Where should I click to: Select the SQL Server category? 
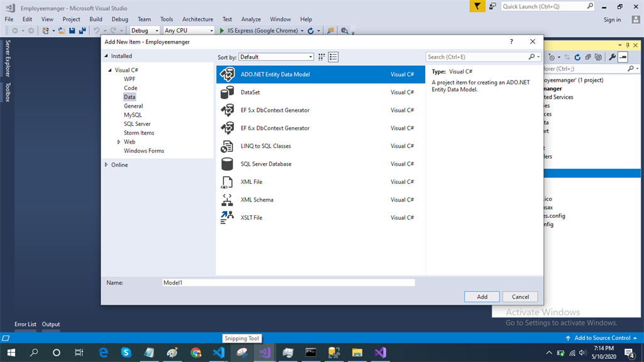pyautogui.click(x=137, y=124)
